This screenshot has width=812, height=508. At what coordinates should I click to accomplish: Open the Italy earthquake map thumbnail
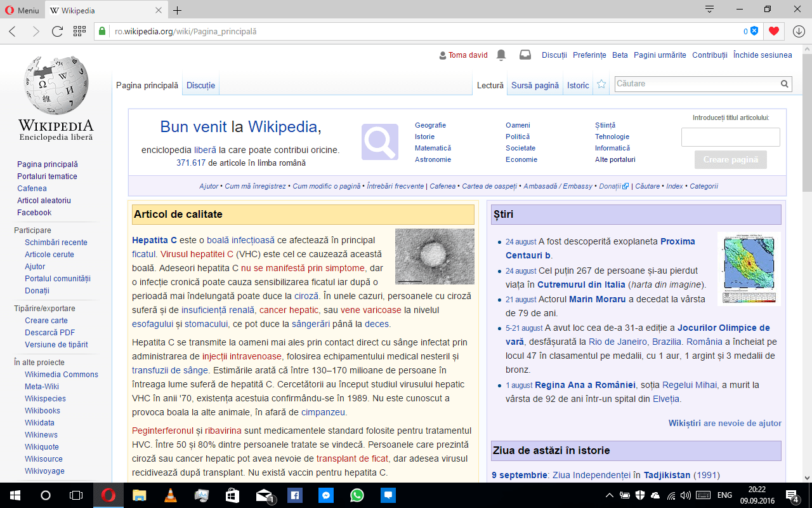(749, 269)
